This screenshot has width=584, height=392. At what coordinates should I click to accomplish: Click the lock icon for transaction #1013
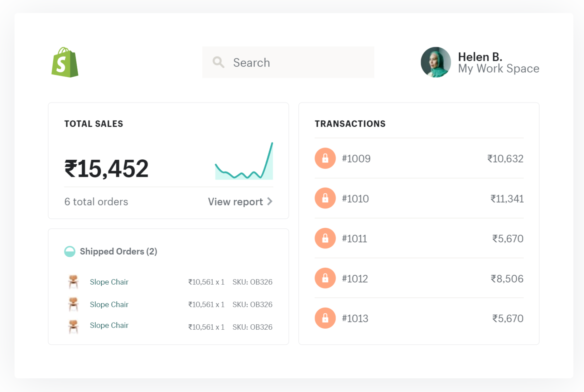pyautogui.click(x=325, y=318)
